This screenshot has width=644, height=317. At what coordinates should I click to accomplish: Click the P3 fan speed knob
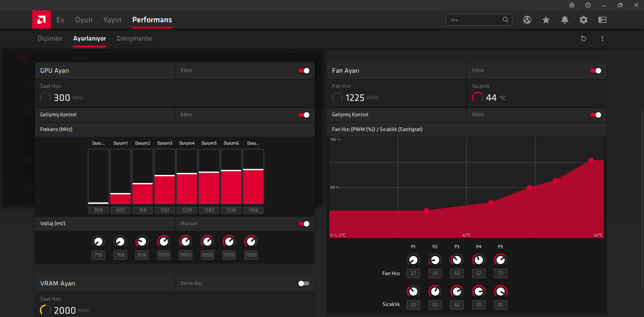(457, 260)
